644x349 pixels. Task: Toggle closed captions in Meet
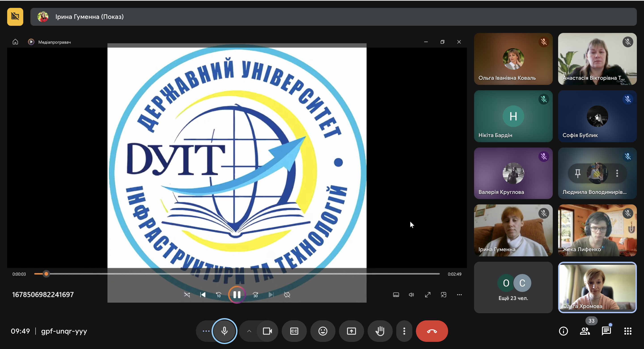click(x=294, y=331)
